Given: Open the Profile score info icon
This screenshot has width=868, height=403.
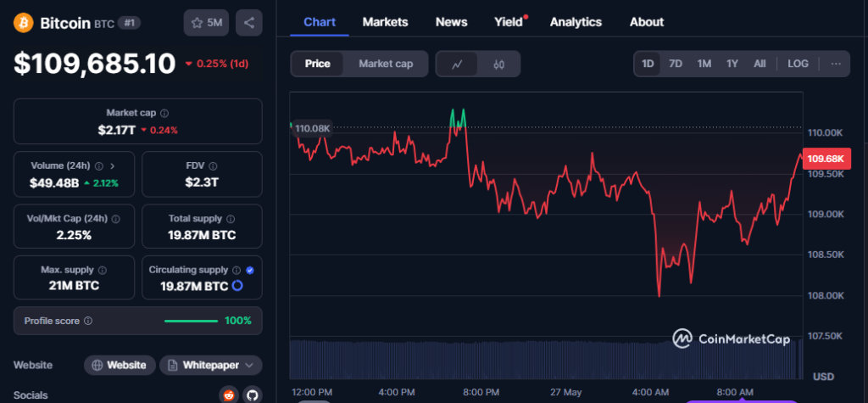Looking at the screenshot, I should pos(88,321).
